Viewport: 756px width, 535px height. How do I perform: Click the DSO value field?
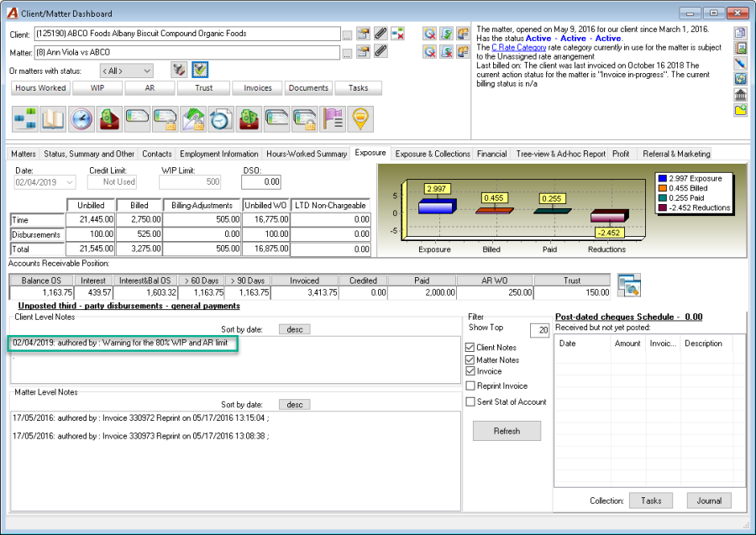coord(261,181)
